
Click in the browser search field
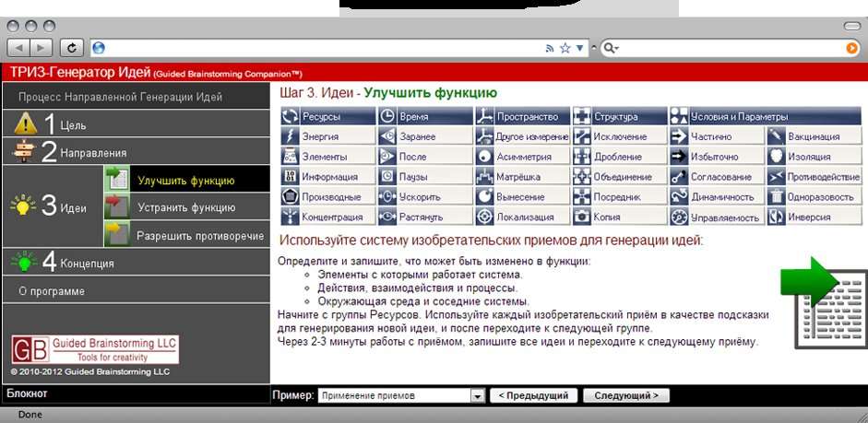click(731, 48)
